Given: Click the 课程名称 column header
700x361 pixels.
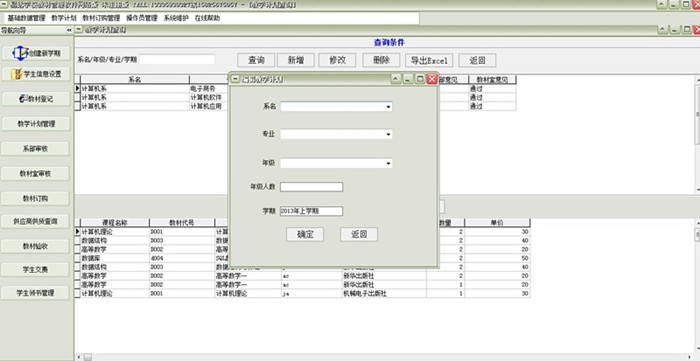Looking at the screenshot, I should coord(115,223).
